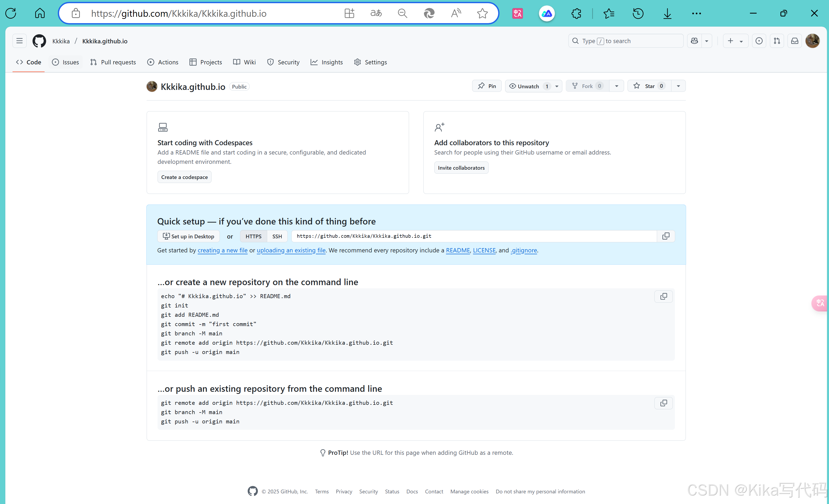This screenshot has height=504, width=829.
Task: Focus the Type to search field
Action: [626, 41]
